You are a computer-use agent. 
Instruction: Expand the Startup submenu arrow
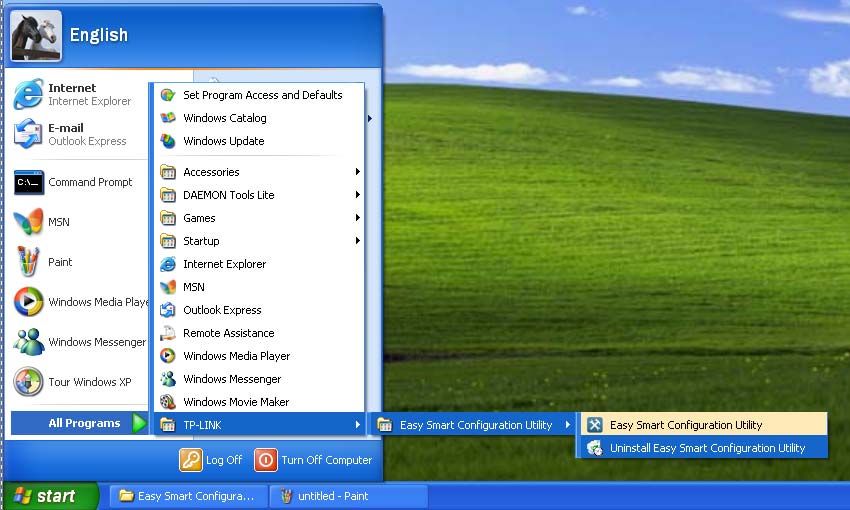click(358, 241)
